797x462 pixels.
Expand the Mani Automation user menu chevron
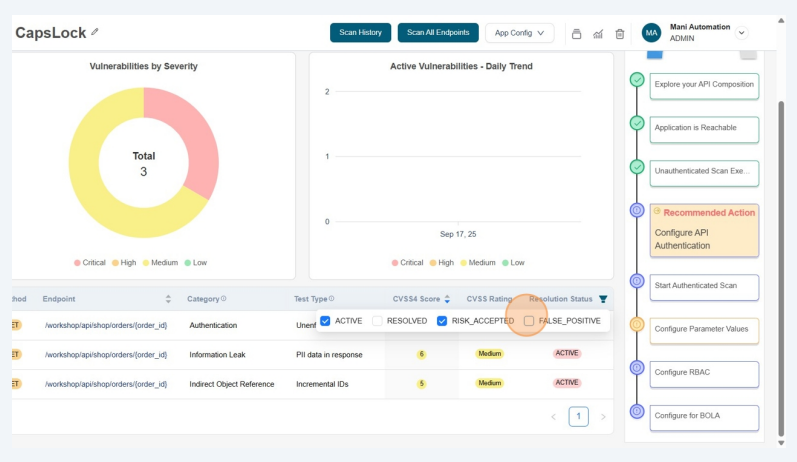pyautogui.click(x=741, y=33)
